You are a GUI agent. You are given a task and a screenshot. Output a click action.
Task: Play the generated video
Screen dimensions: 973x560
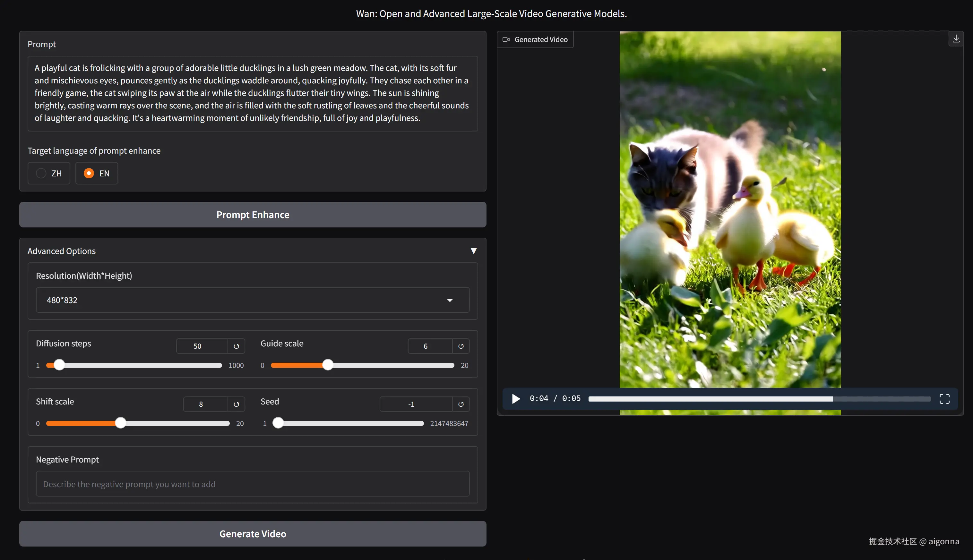[x=516, y=398]
